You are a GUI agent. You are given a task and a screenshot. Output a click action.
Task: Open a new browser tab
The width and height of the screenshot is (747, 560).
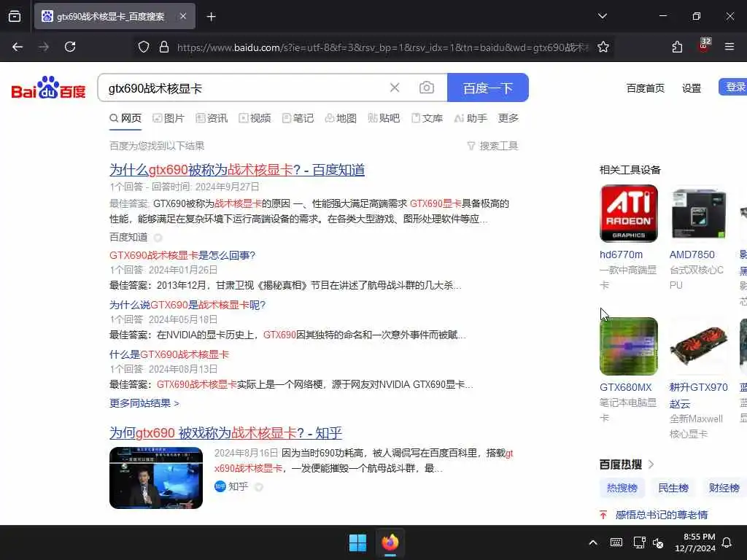coord(211,17)
